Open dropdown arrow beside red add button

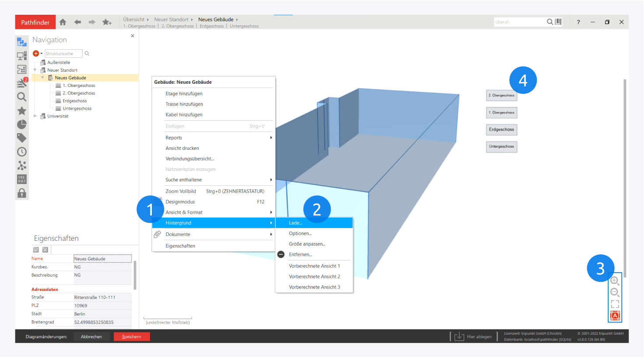[42, 54]
